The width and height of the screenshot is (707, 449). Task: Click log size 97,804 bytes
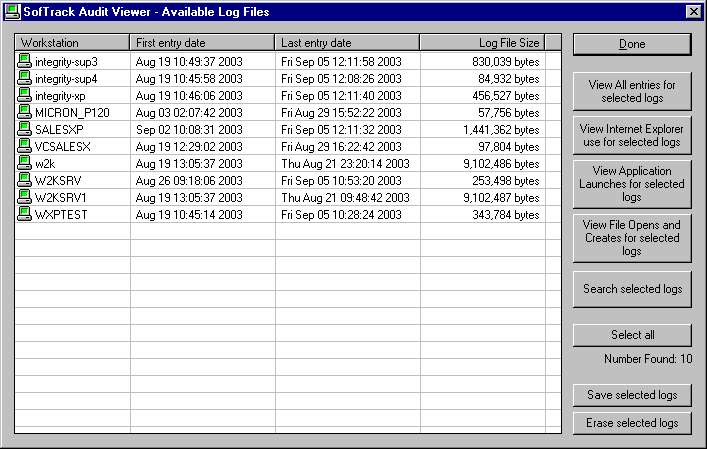coord(509,147)
